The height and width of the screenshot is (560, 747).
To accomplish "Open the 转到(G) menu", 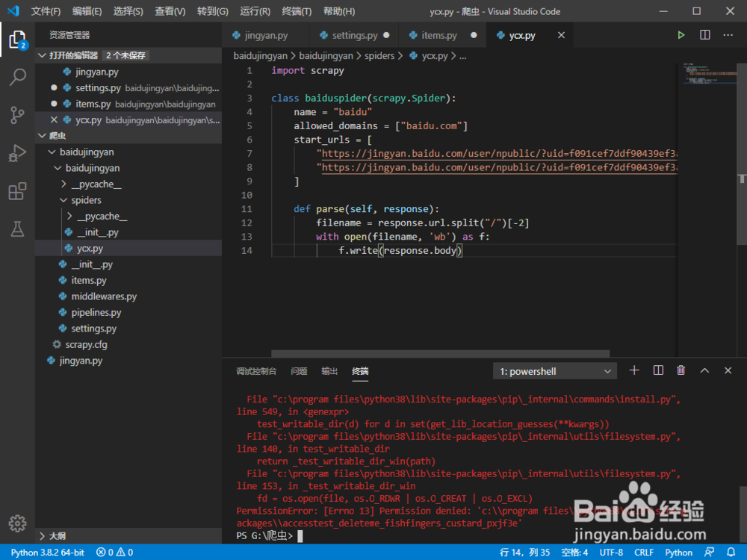I will point(212,11).
